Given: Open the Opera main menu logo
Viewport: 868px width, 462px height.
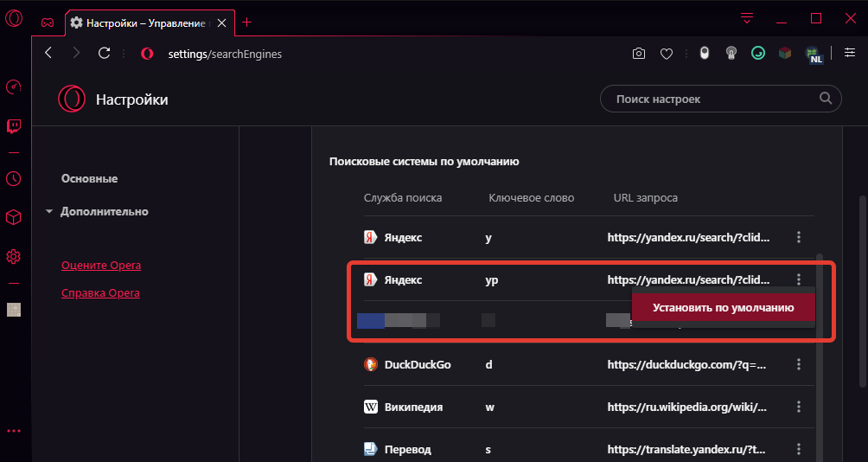Looking at the screenshot, I should tap(14, 18).
